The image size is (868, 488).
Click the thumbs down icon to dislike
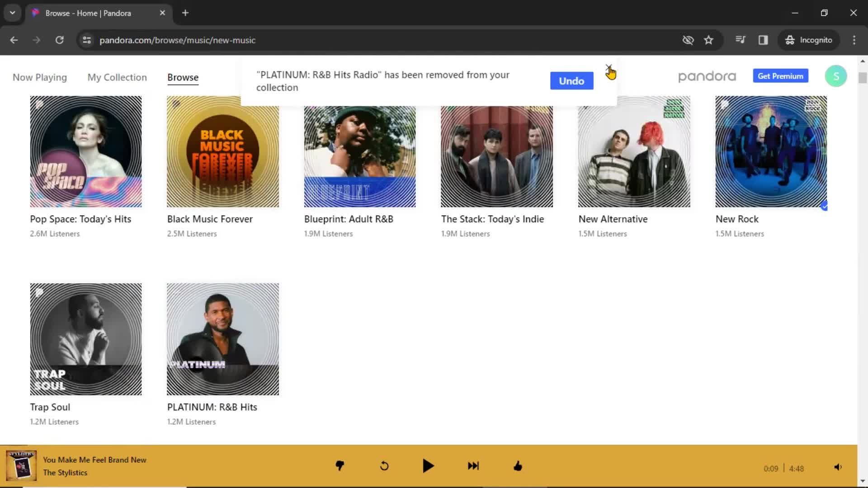[x=339, y=466]
